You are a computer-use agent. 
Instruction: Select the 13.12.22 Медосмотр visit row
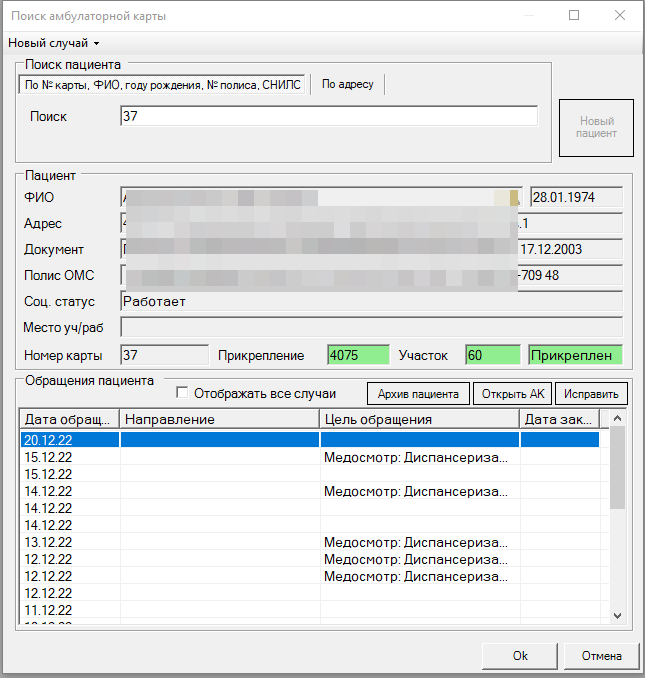click(x=300, y=542)
